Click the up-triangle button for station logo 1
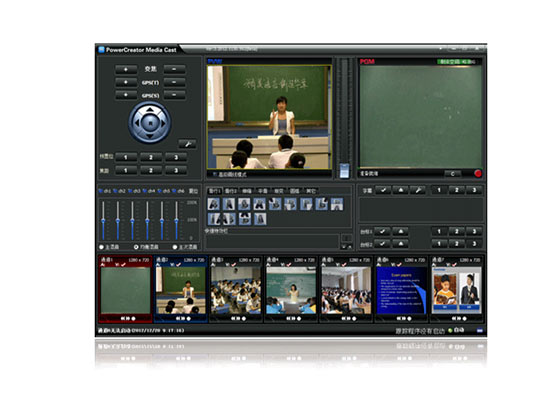This screenshot has height=420, width=560. click(x=400, y=231)
